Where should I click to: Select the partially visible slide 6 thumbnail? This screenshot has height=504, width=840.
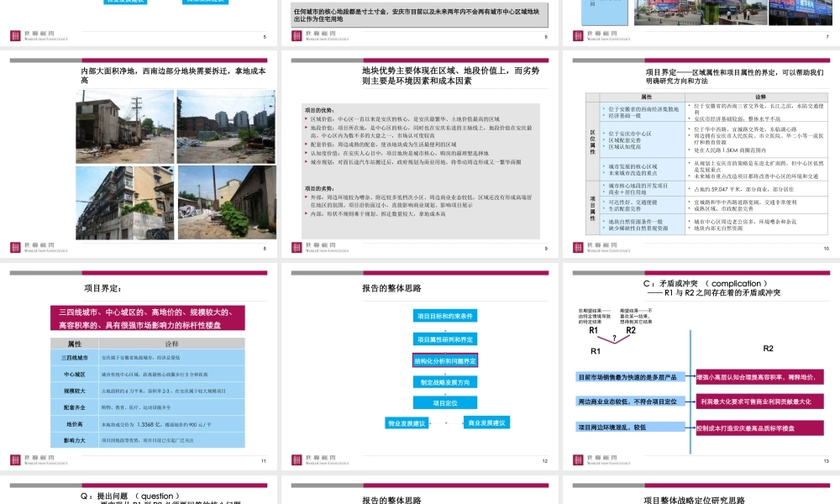click(420, 22)
